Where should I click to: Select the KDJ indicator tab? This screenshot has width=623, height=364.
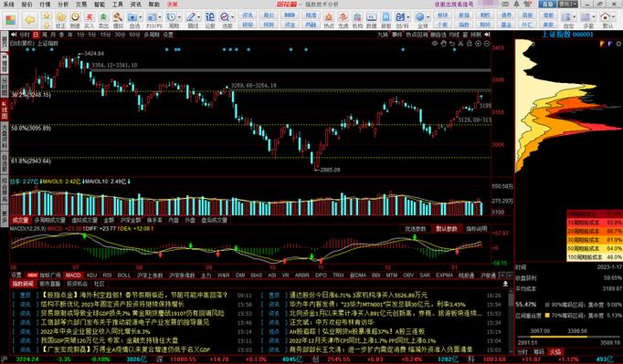click(x=91, y=275)
